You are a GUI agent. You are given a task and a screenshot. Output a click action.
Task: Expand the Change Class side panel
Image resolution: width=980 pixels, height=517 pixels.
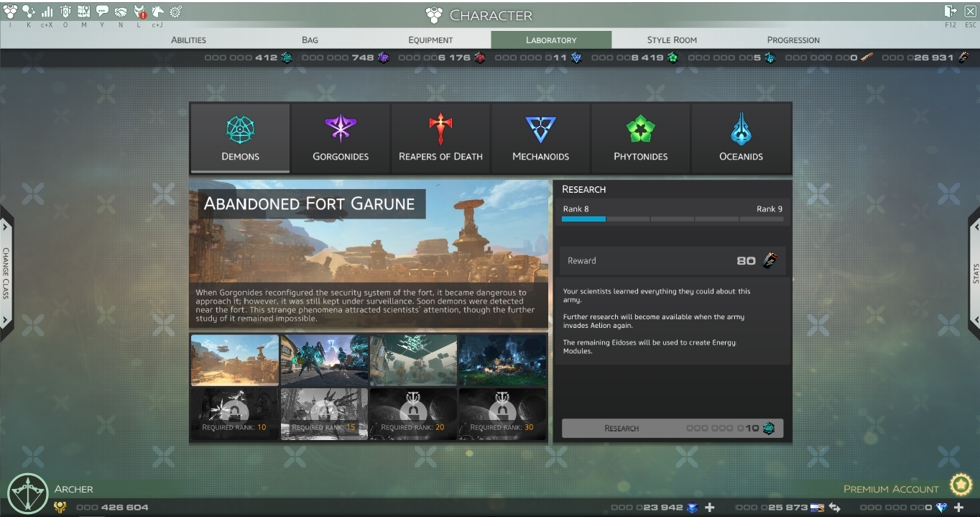(x=6, y=273)
